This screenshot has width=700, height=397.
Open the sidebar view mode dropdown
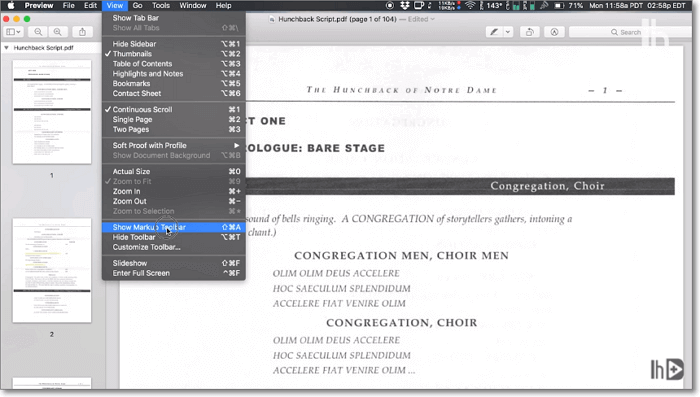(13, 32)
